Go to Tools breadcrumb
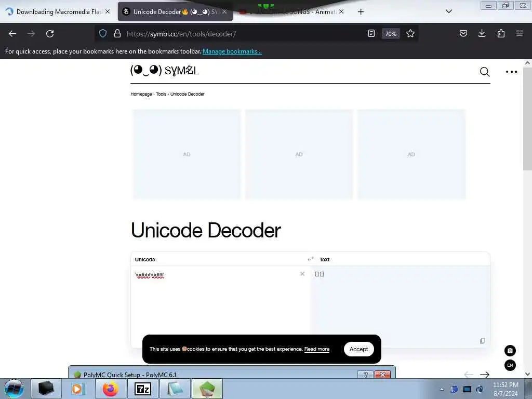This screenshot has width=532, height=399. (x=161, y=94)
